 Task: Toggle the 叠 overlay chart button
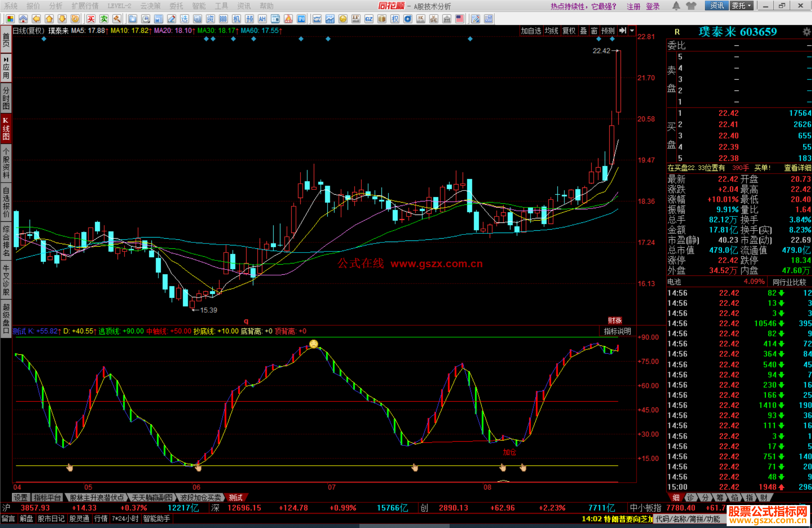point(583,31)
